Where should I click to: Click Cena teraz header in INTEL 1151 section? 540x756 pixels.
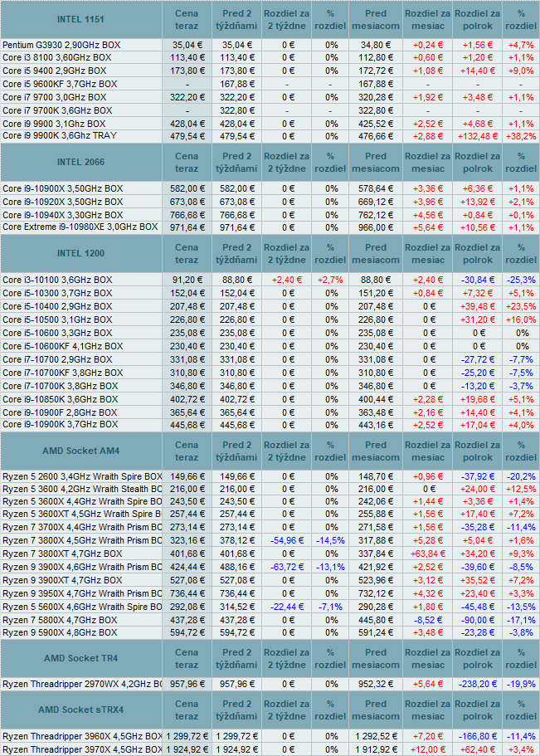(x=187, y=19)
